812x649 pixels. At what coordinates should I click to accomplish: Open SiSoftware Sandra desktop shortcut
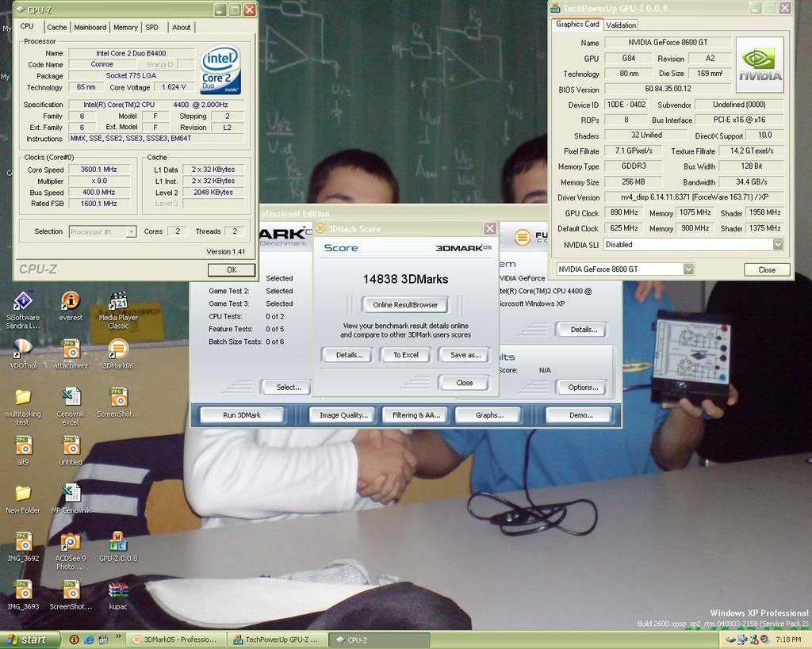pyautogui.click(x=23, y=308)
